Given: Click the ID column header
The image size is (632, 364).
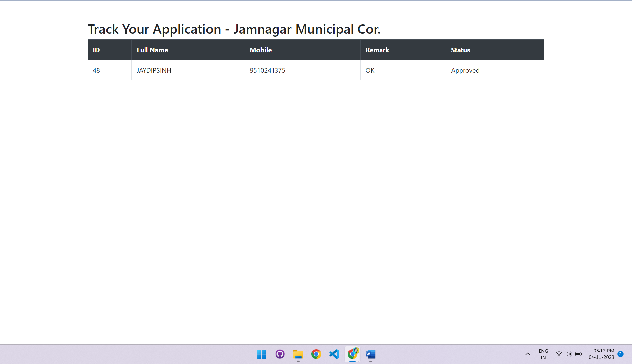Looking at the screenshot, I should pos(96,50).
